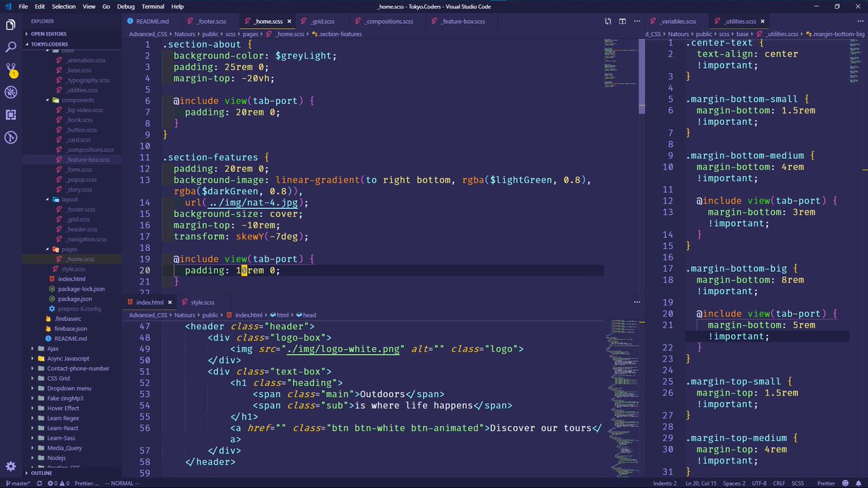Follow the ./img/logo-white.png link
Viewport: 868px width, 488px height.
point(344,349)
